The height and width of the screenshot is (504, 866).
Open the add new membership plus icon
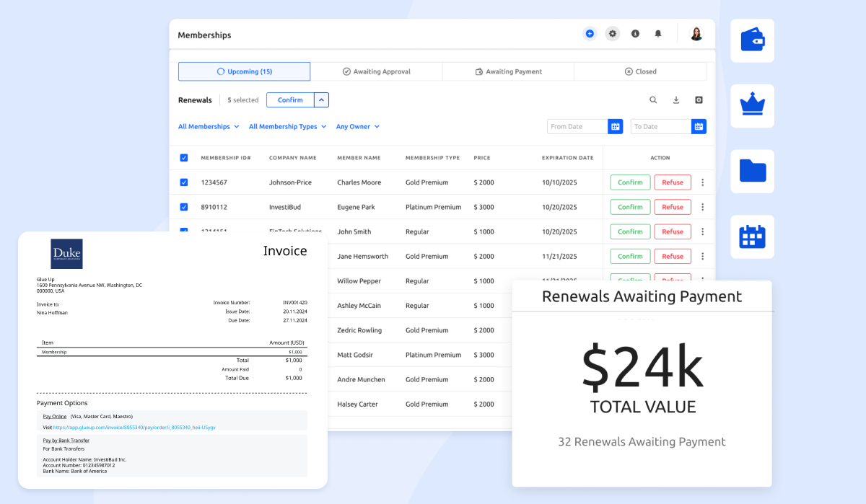pos(590,33)
